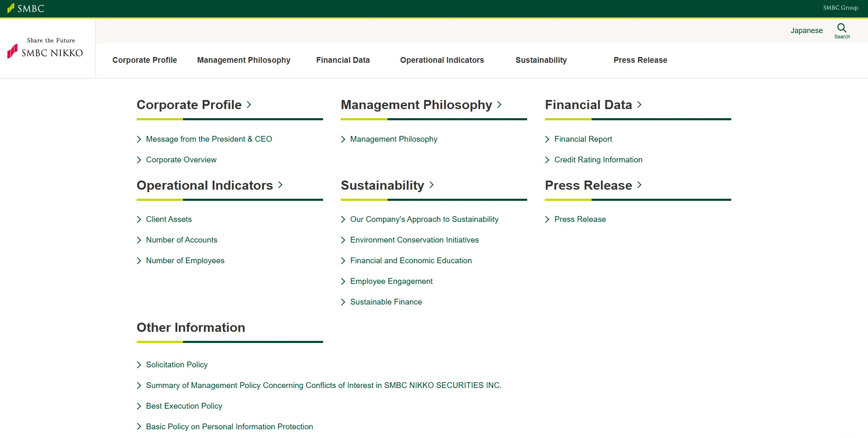This screenshot has height=438, width=868.
Task: Visit the SMBC Group link
Action: click(840, 8)
